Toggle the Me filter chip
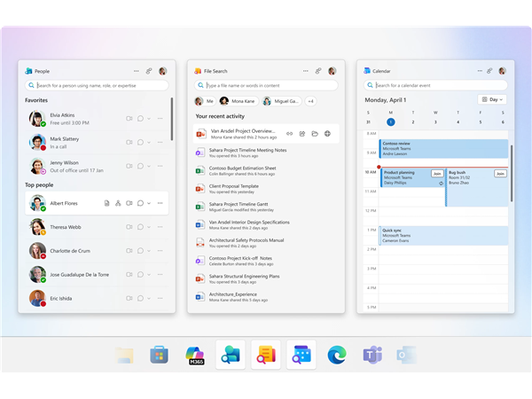This screenshot has height=399, width=532. click(x=205, y=101)
